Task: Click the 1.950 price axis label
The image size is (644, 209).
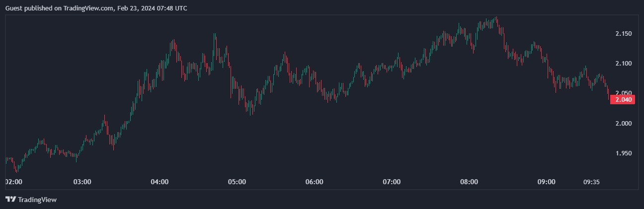Action: click(x=623, y=153)
